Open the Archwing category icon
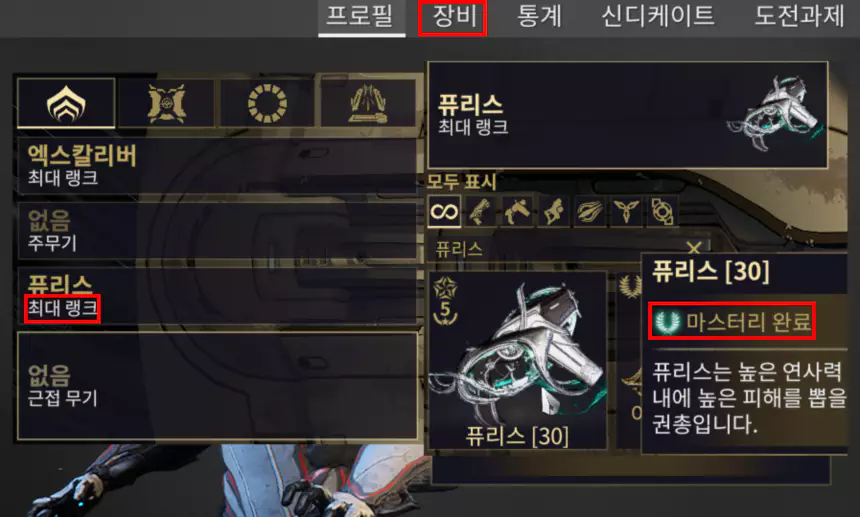The image size is (860, 517). click(368, 103)
